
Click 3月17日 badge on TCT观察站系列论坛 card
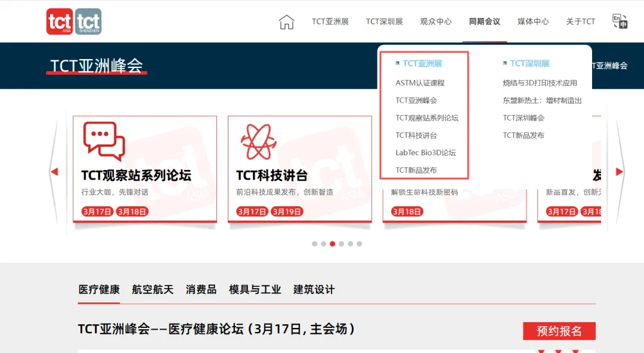[97, 212]
